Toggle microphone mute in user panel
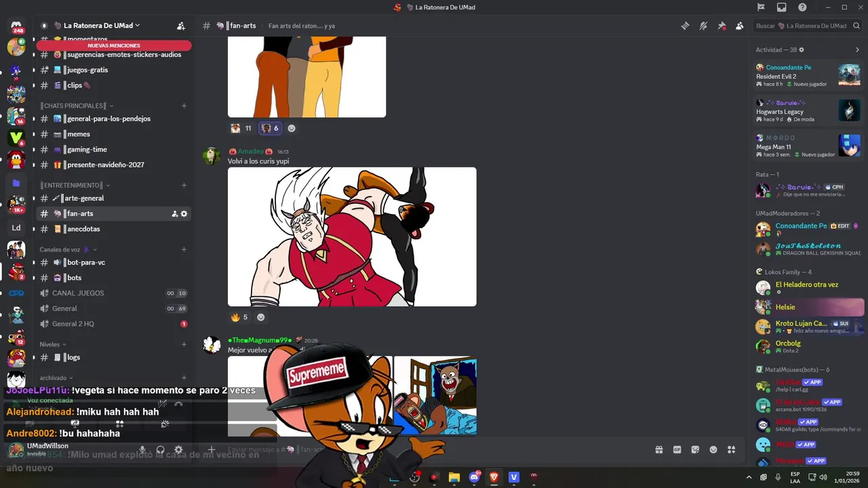 [x=142, y=449]
